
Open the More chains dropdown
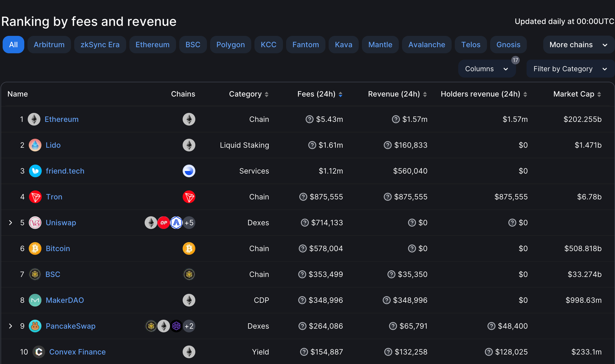(579, 45)
